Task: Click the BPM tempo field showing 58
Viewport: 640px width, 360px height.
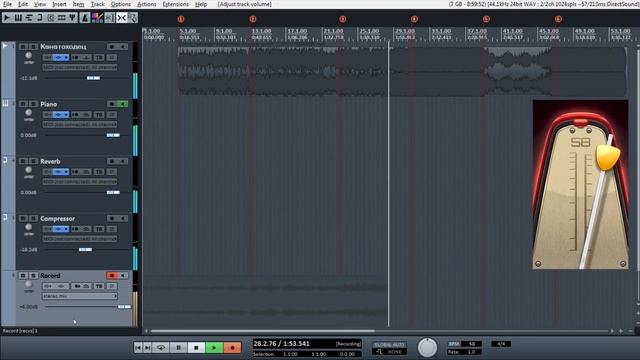Action: coord(472,344)
